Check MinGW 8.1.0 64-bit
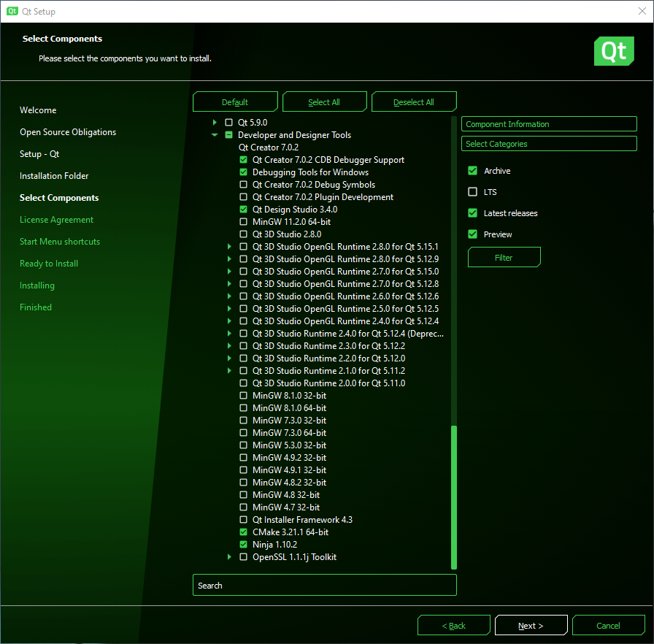The width and height of the screenshot is (654, 644). [244, 408]
